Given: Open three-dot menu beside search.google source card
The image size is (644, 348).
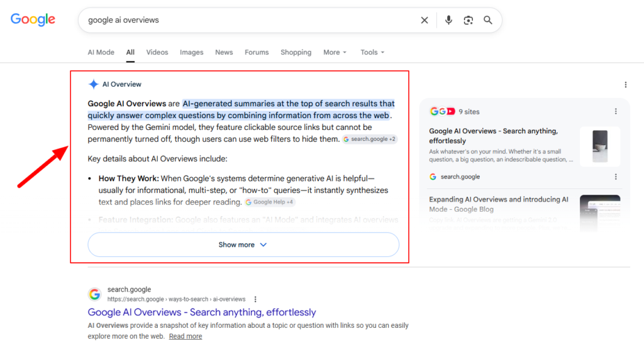Looking at the screenshot, I should pos(616,177).
